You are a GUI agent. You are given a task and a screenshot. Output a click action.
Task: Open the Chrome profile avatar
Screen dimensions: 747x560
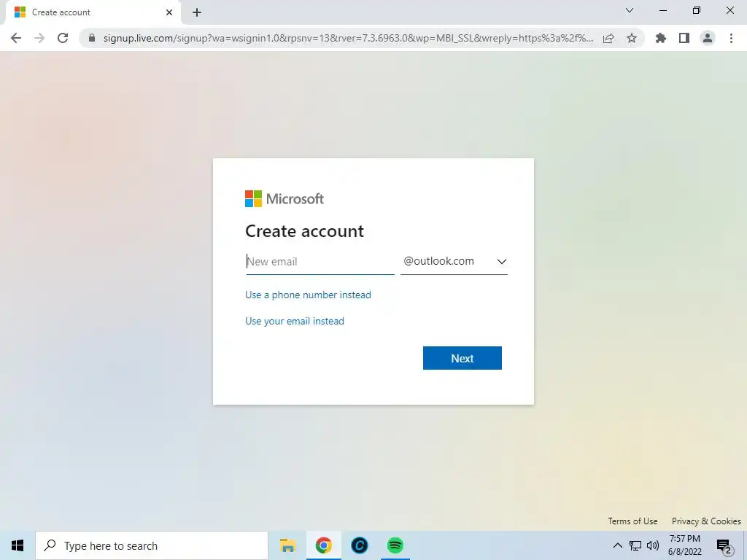708,38
